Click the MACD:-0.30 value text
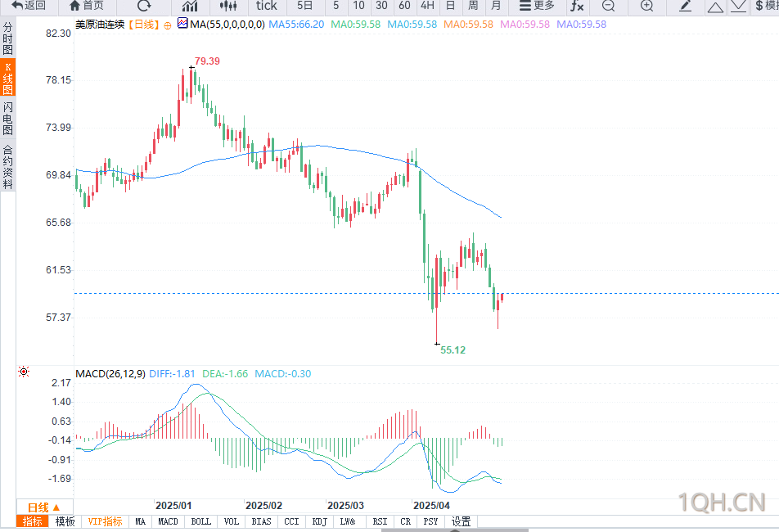Viewport: 779px width, 532px height. pos(282,373)
